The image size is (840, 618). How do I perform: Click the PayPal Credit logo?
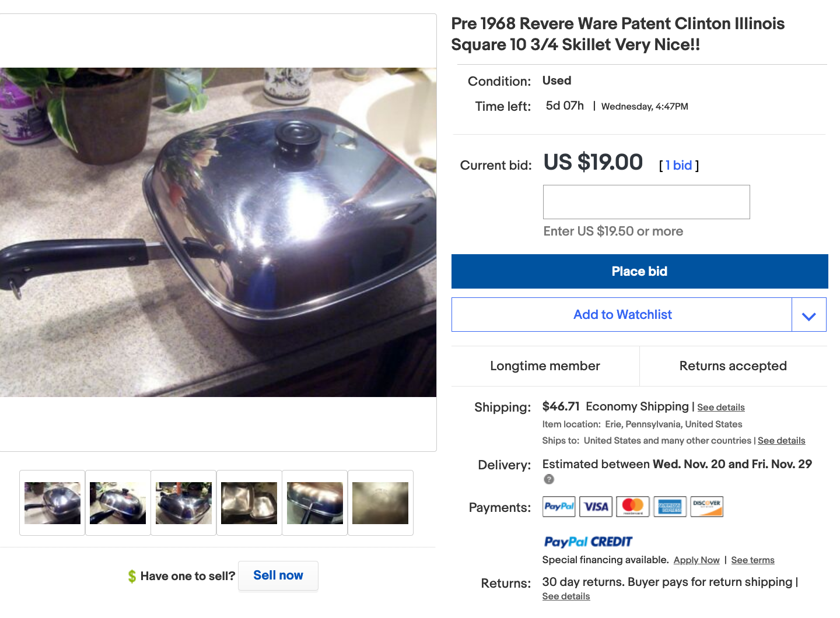(x=588, y=542)
